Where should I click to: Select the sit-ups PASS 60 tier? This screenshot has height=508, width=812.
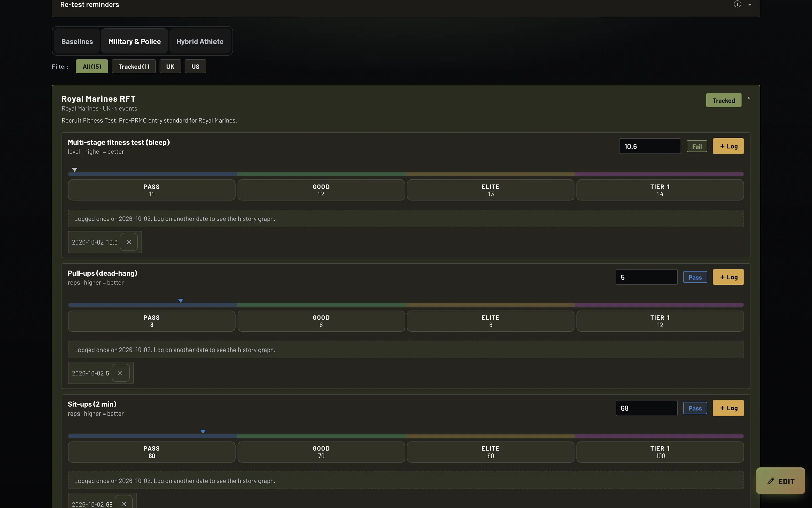(x=152, y=452)
